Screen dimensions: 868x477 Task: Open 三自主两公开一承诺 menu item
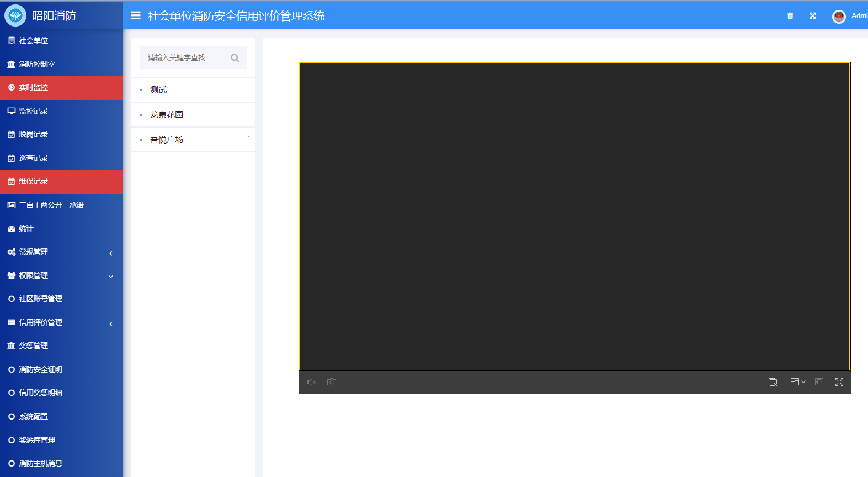[61, 205]
